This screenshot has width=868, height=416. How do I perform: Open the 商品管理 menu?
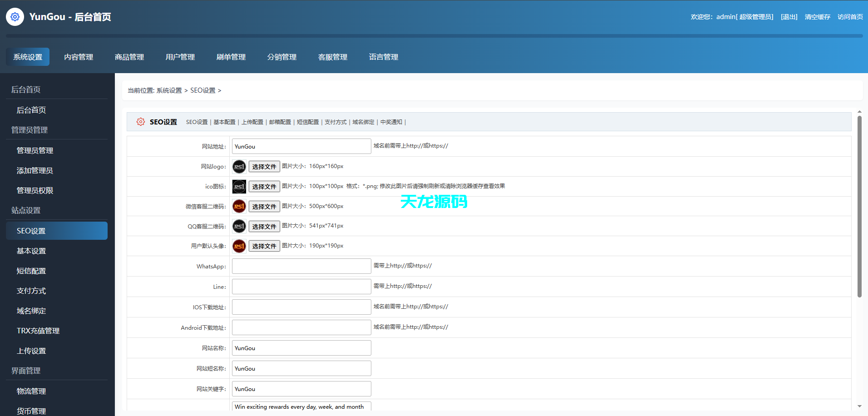coord(129,57)
